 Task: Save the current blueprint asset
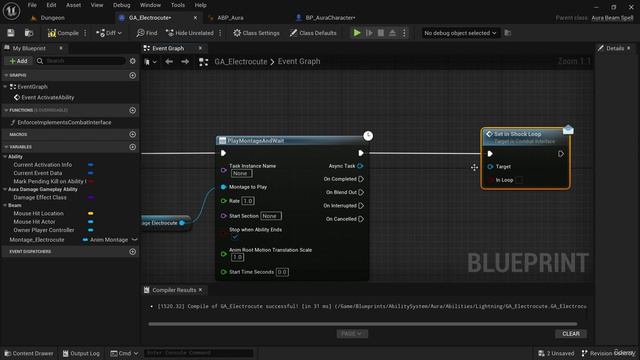[x=11, y=33]
